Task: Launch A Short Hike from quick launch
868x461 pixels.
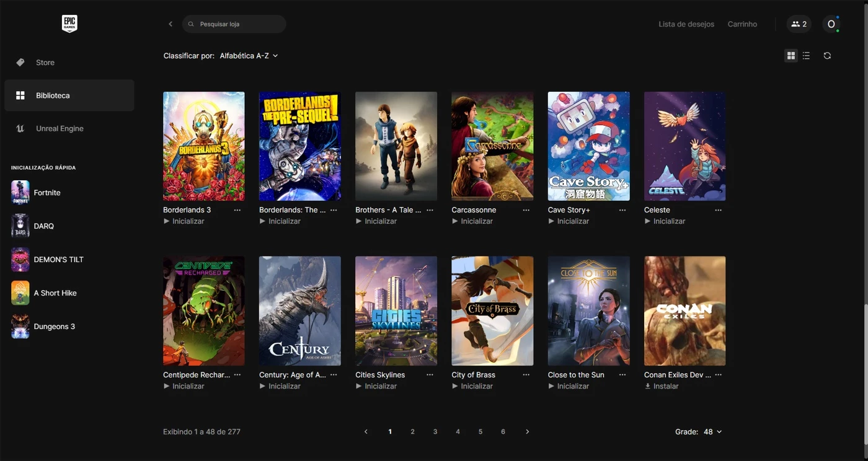Action: pyautogui.click(x=44, y=293)
